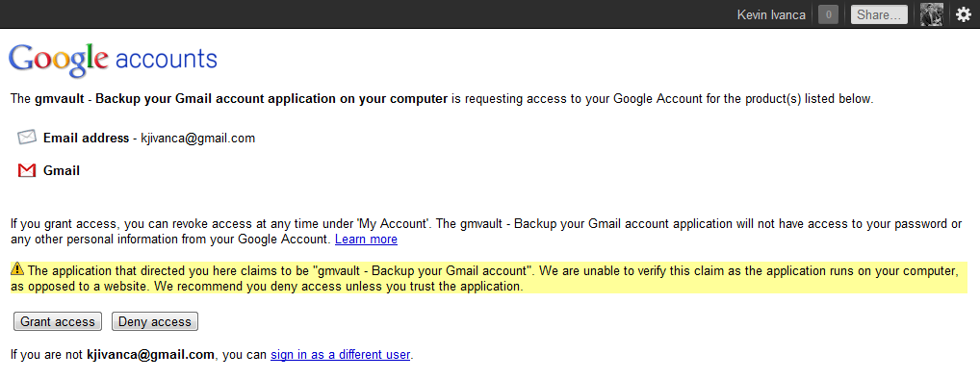980x379 pixels.
Task: Open the Share box
Action: tap(879, 15)
